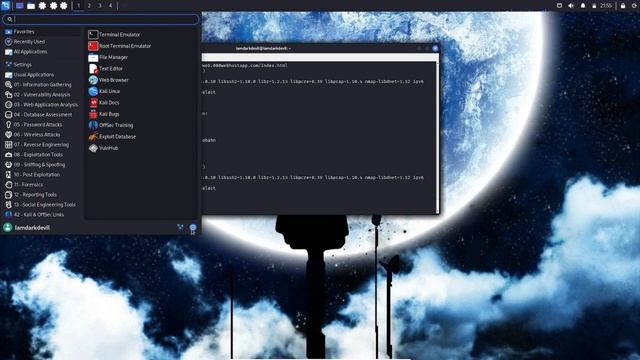
Task: Open the display tray icon in the panel
Action: (560, 6)
